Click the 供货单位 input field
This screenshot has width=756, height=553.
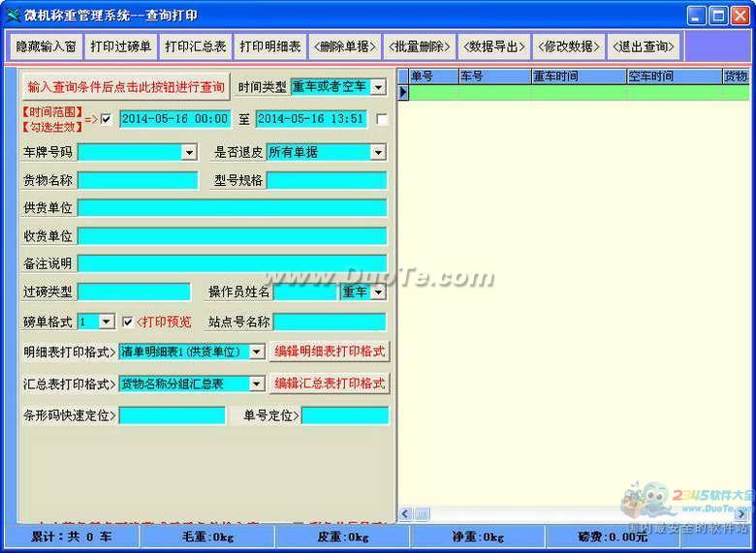pos(232,208)
